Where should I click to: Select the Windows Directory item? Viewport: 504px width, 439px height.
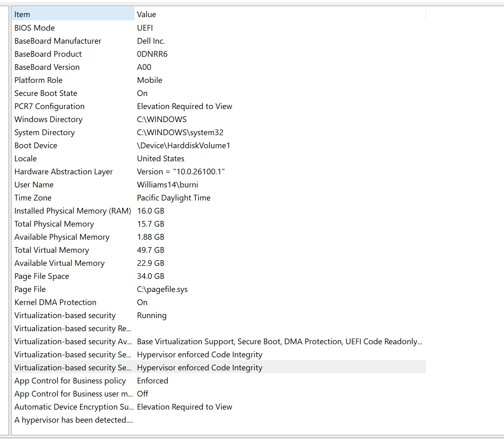pyautogui.click(x=48, y=119)
